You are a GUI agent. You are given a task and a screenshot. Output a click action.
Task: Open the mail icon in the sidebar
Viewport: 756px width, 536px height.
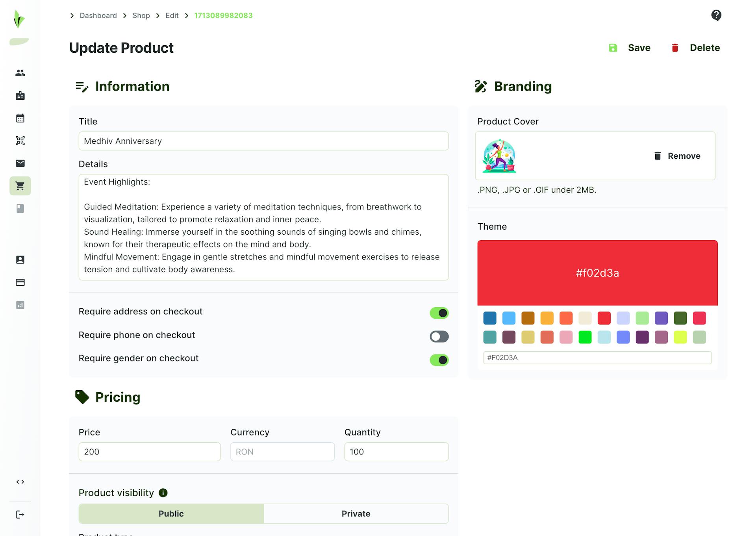point(20,163)
